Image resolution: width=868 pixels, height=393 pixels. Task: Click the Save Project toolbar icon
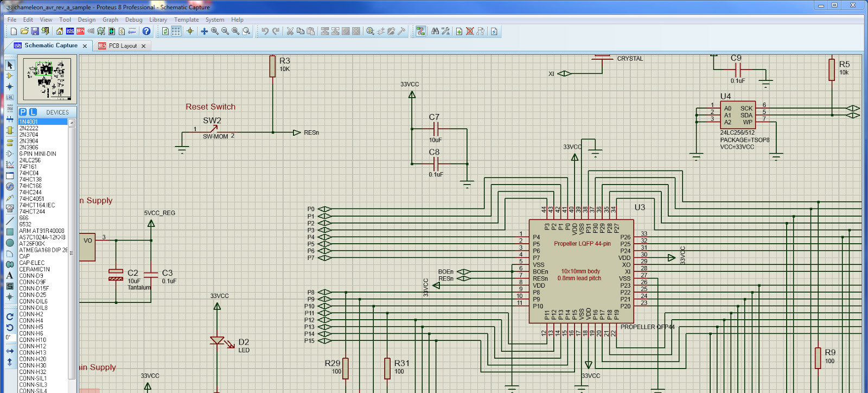point(35,31)
